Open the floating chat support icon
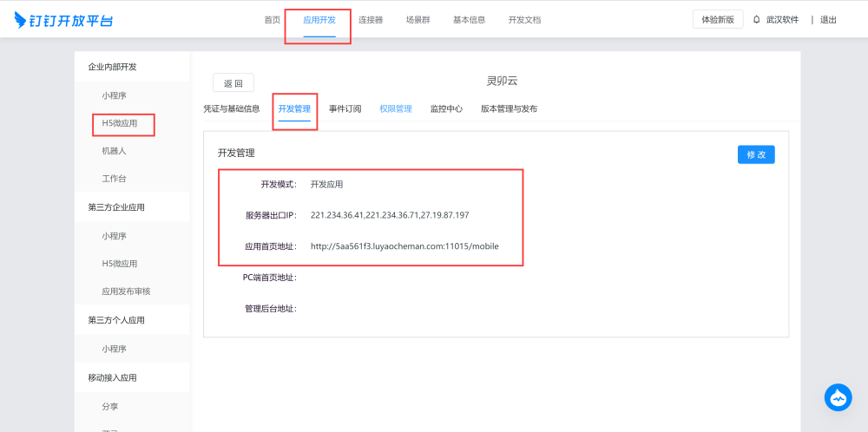 tap(838, 397)
